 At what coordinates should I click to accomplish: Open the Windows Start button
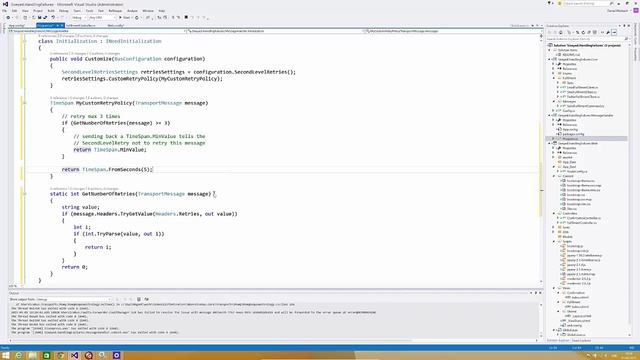click(6, 355)
